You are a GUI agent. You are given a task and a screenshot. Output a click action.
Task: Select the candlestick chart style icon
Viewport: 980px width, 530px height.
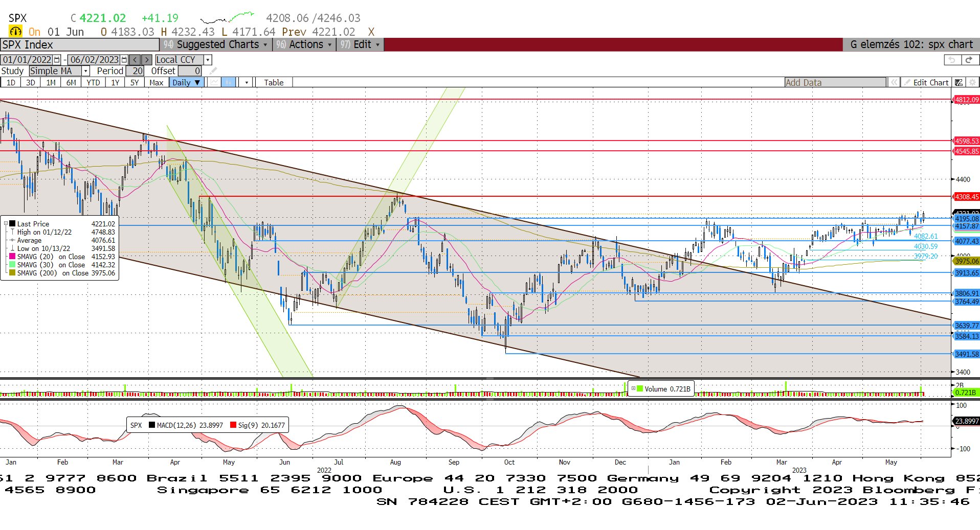click(229, 82)
